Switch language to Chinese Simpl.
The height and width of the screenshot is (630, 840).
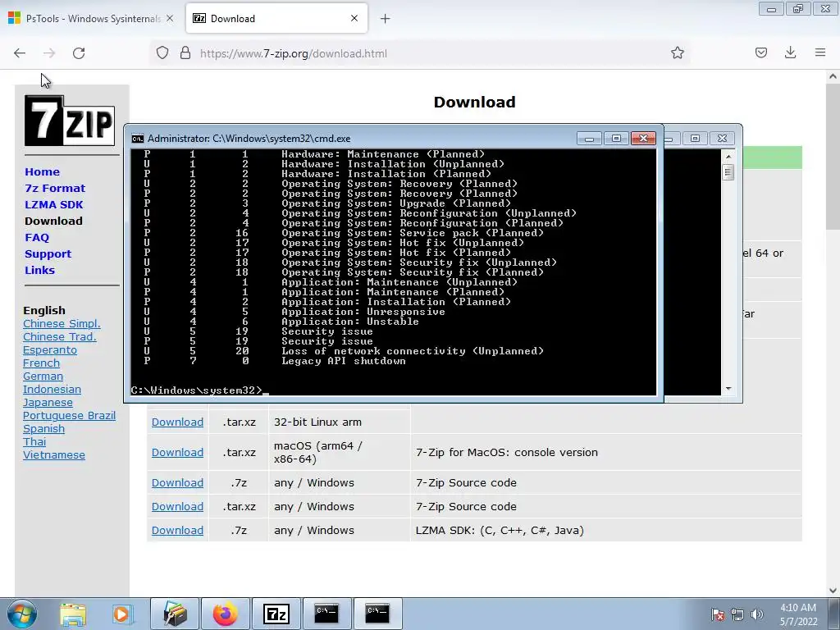point(62,323)
